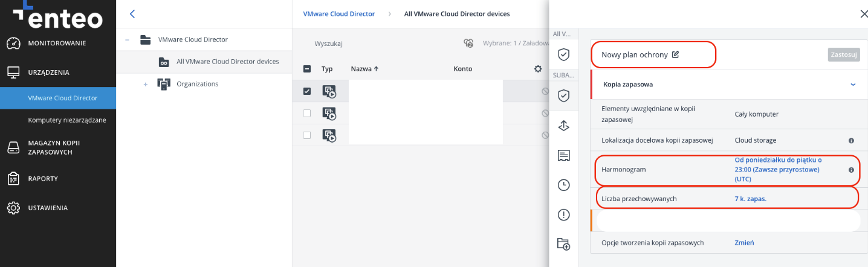
Task: Click the VMware Cloud Director folder icon
Action: click(x=146, y=40)
